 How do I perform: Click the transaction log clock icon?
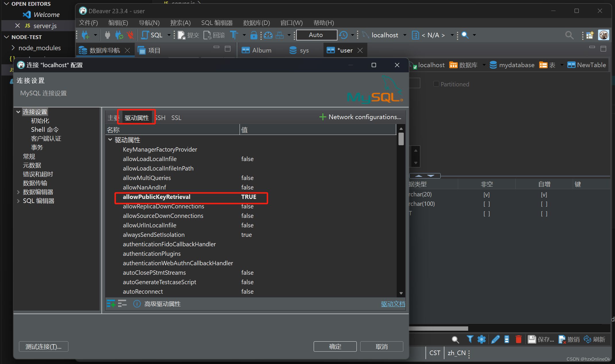tap(344, 35)
